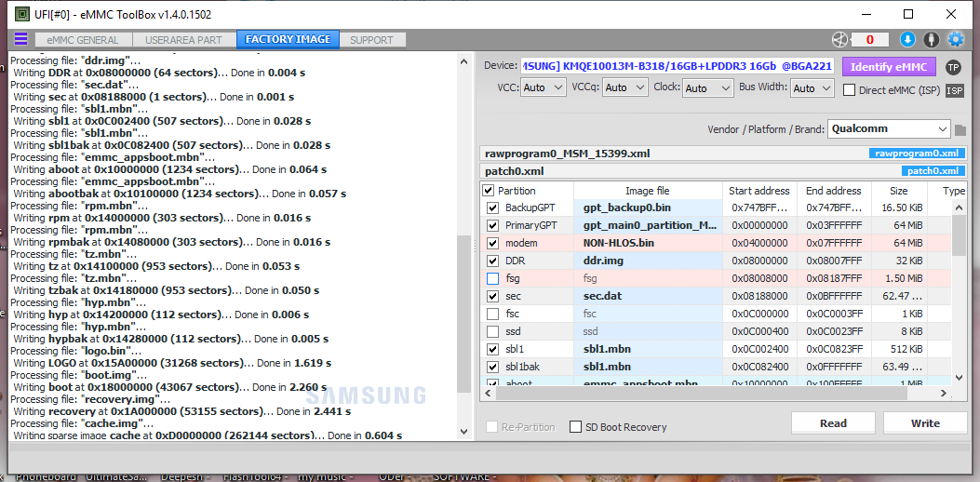This screenshot has height=482, width=980.
Task: Click log panel scrollbar down arrow
Action: coord(463,431)
